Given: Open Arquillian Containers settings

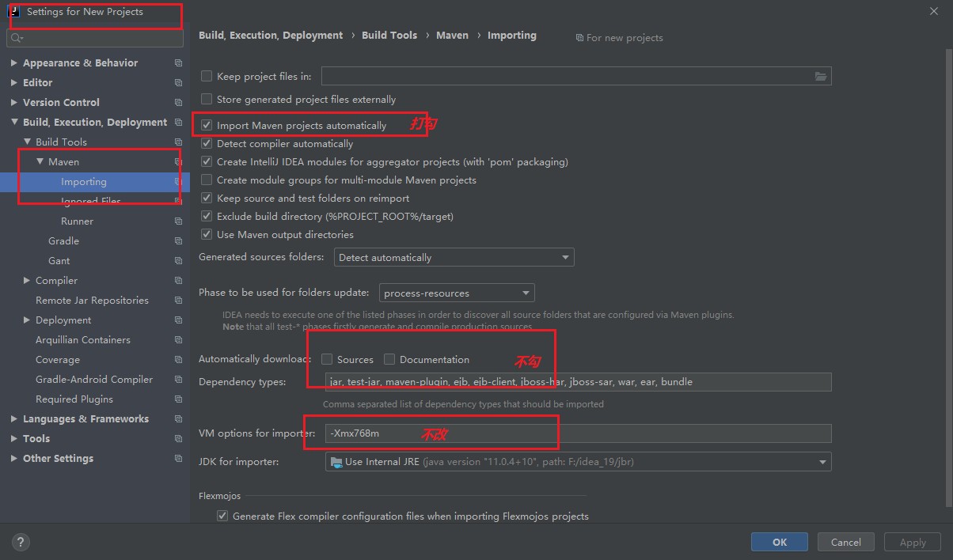Looking at the screenshot, I should point(83,340).
